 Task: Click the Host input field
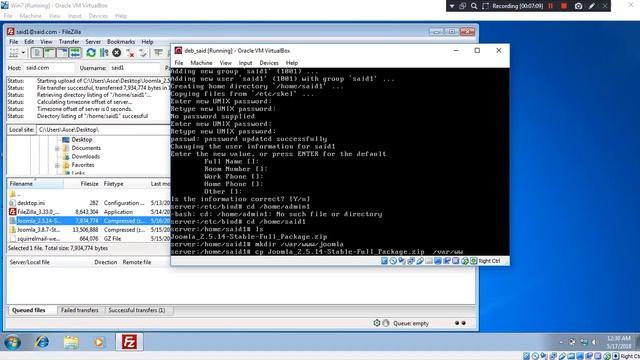pos(49,68)
